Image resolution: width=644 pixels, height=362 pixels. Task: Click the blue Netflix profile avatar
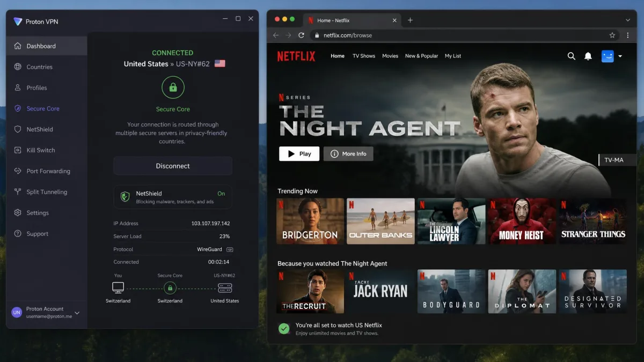coord(608,56)
